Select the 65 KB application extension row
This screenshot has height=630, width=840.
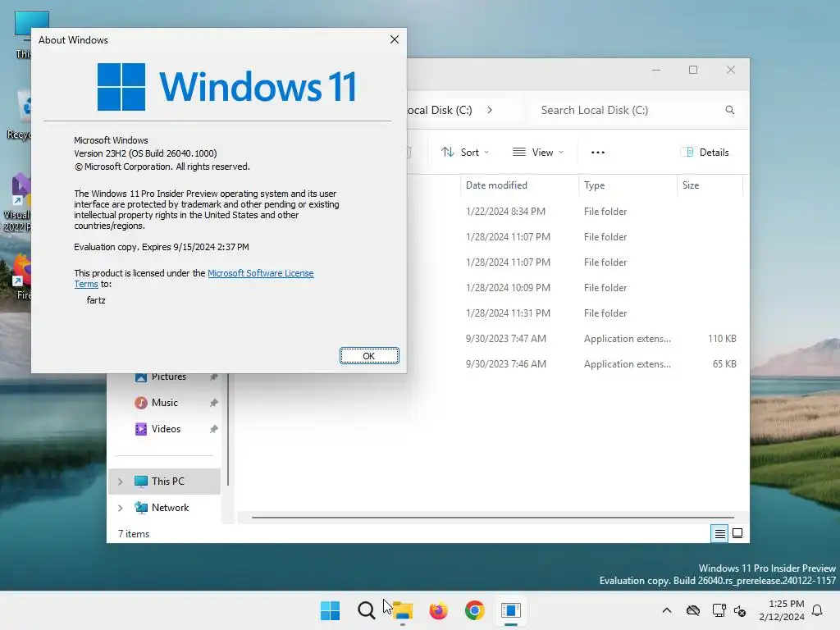pyautogui.click(x=576, y=364)
